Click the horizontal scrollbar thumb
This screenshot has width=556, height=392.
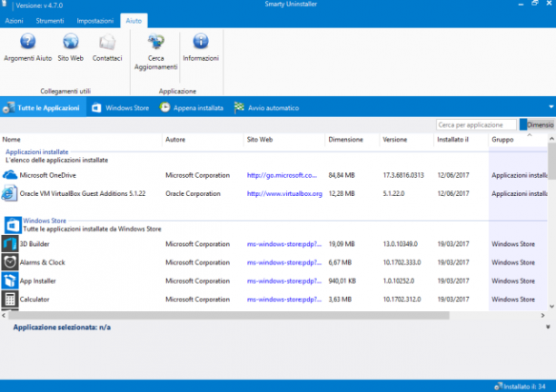(229, 315)
